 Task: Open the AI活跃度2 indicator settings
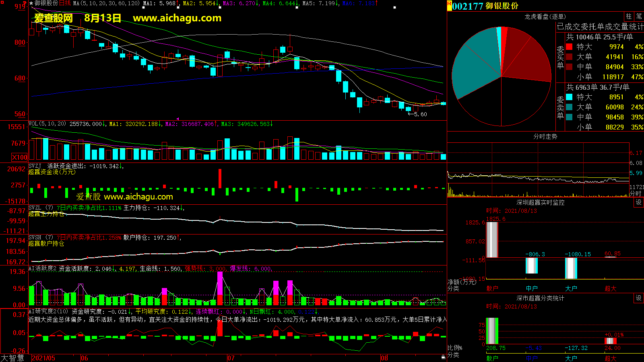(x=43, y=269)
